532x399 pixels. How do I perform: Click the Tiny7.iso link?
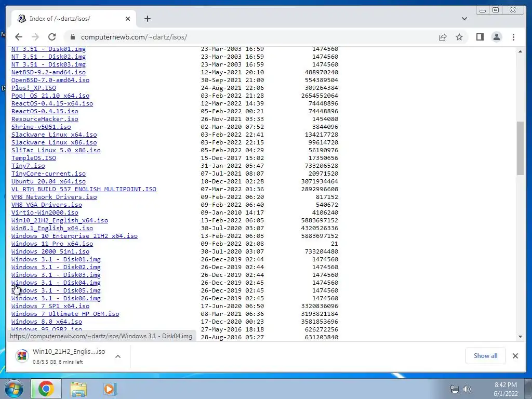click(x=28, y=166)
